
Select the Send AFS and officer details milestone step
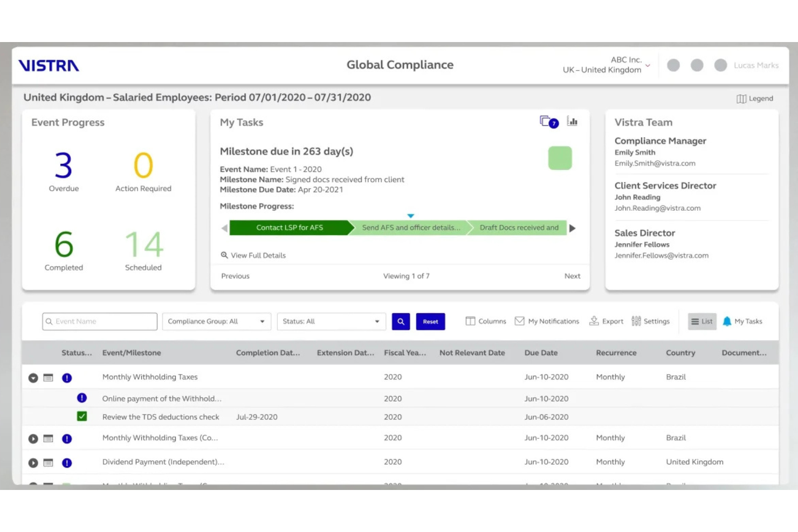[411, 227]
